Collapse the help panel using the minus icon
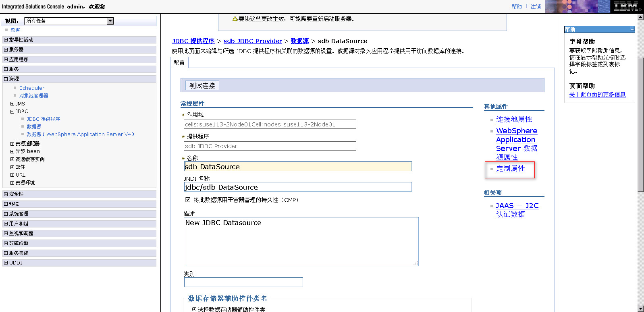 pos(632,29)
